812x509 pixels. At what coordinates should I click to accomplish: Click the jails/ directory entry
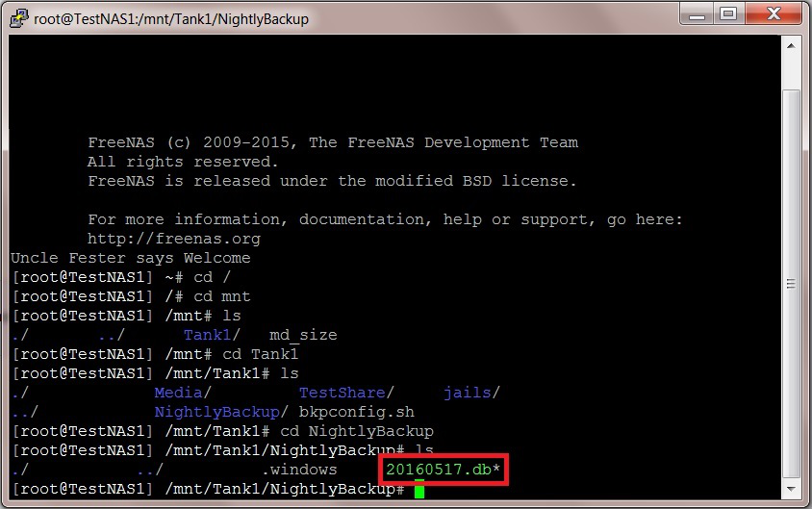(x=471, y=393)
